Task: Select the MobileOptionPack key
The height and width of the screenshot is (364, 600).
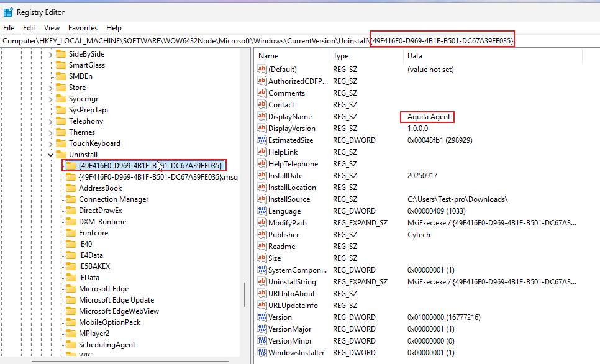Action: (x=109, y=322)
